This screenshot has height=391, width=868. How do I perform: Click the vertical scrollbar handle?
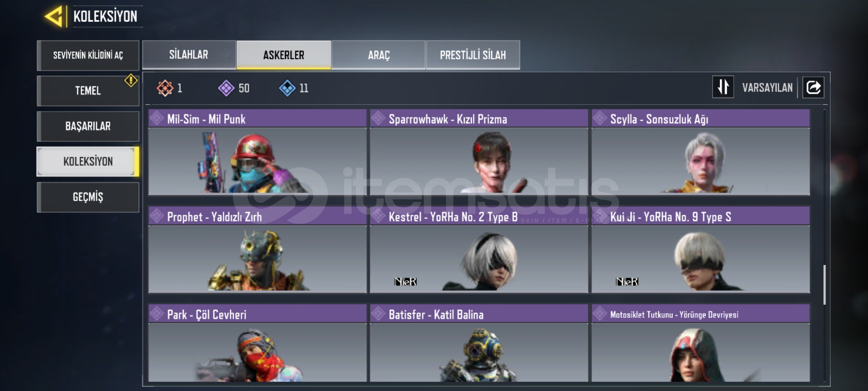(x=825, y=285)
